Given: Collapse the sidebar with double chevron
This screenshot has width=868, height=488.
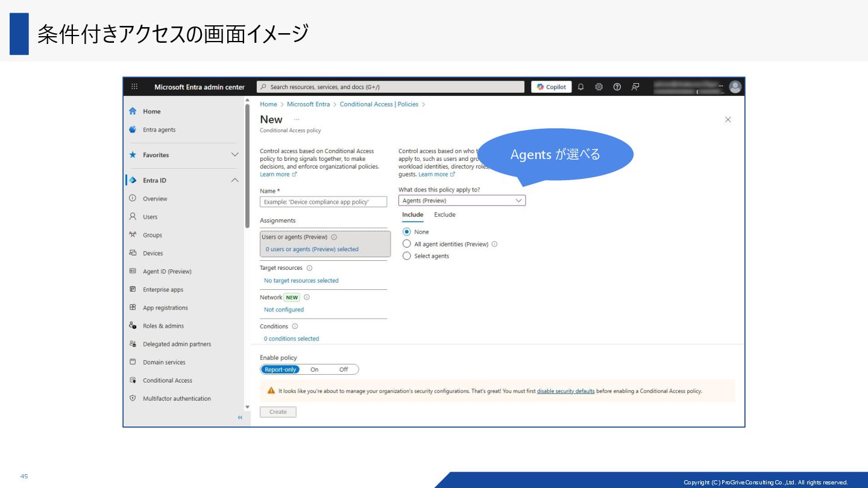Looking at the screenshot, I should pyautogui.click(x=240, y=418).
